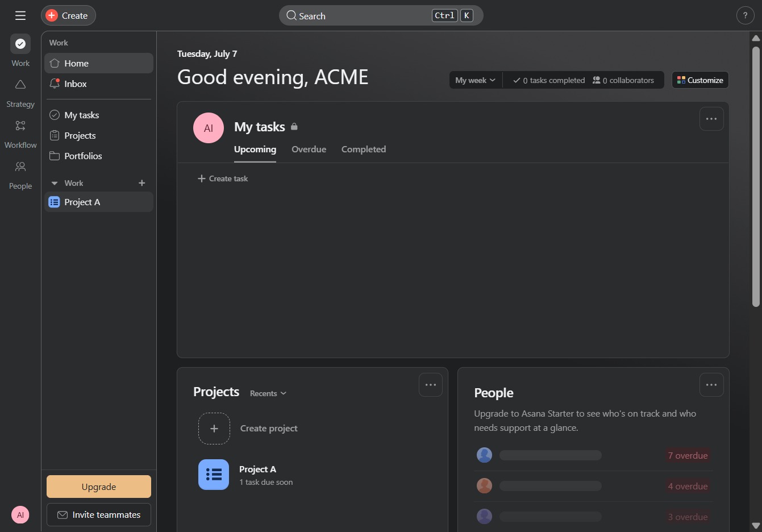Screen dimensions: 762x532
Task: Open My tasks card more options menu
Action: [x=711, y=119]
